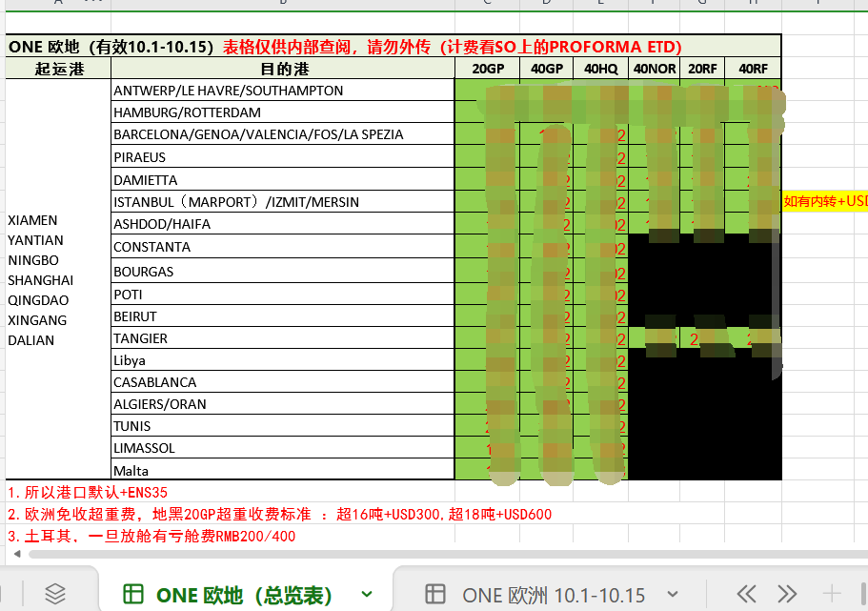Click the 40NOR column header cell
Viewport: 868px width, 611px height.
(x=654, y=69)
